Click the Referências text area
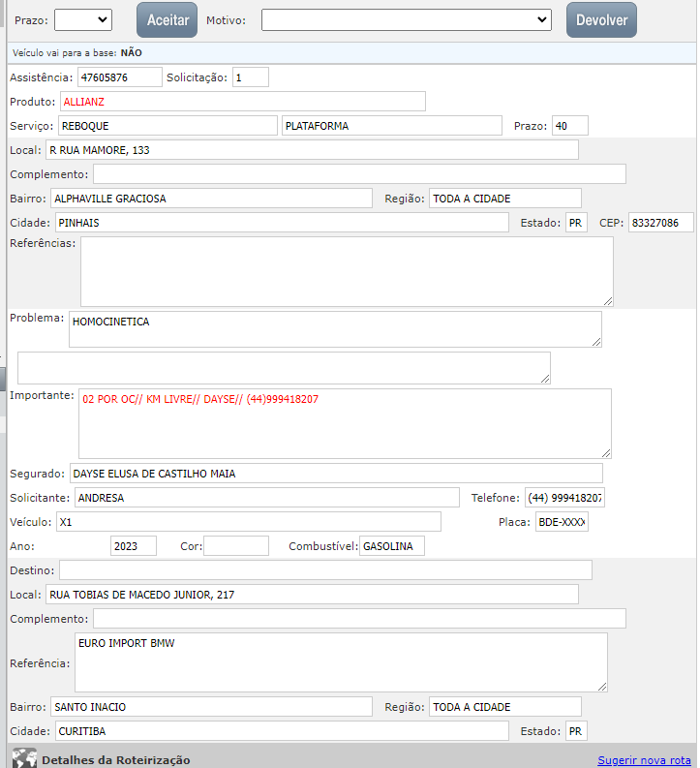 pyautogui.click(x=346, y=271)
